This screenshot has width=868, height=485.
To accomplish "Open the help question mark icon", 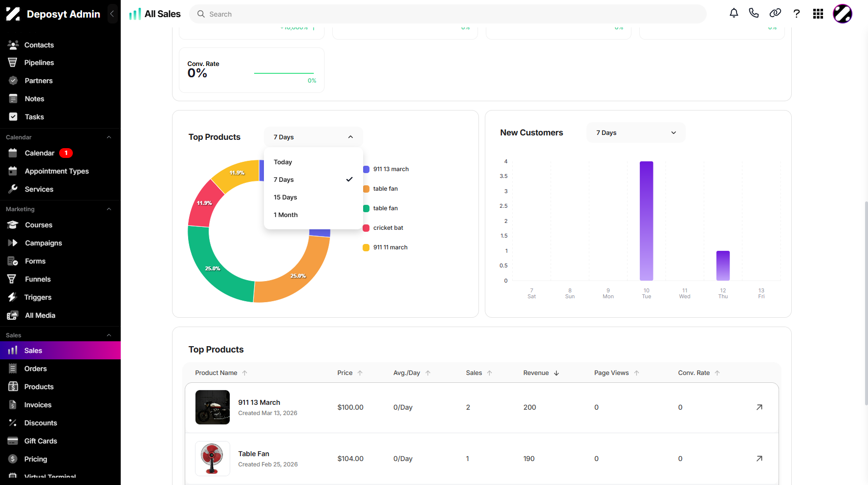I will pos(797,14).
